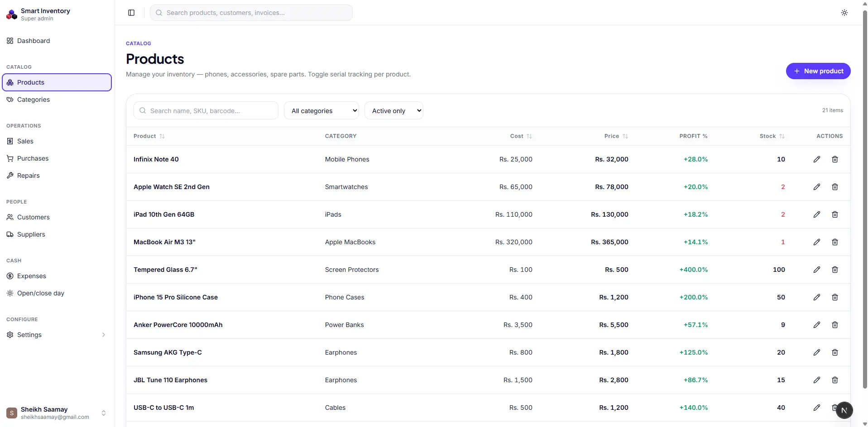Delete Anker PowerCore 10000mAh
868x427 pixels.
[835, 325]
